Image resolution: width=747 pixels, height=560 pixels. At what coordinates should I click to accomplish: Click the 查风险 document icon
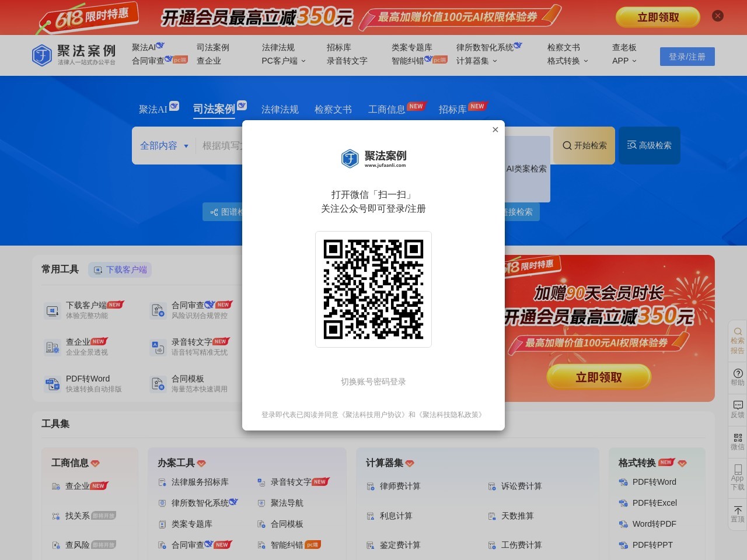coord(56,545)
